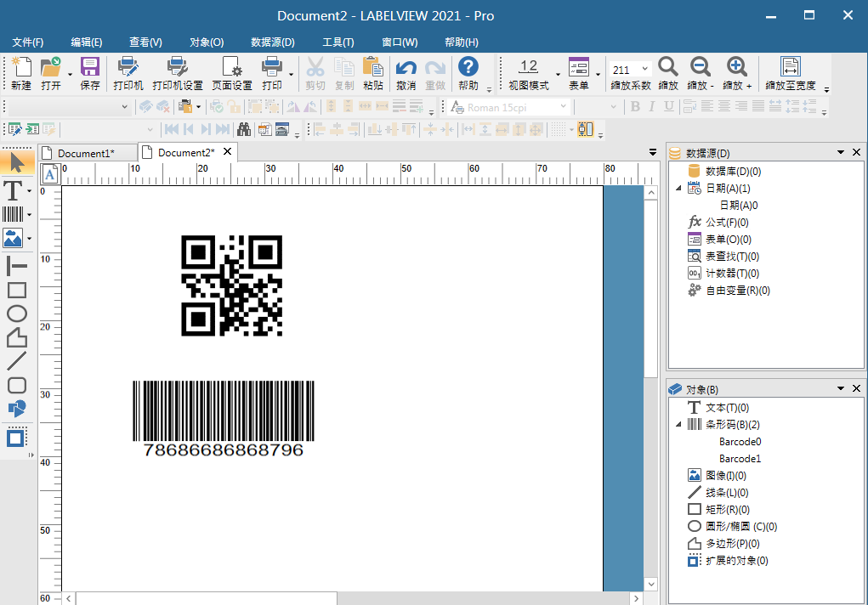This screenshot has height=605, width=868.
Task: Collapse the 条形码(B)(2) tree node
Action: tap(678, 425)
